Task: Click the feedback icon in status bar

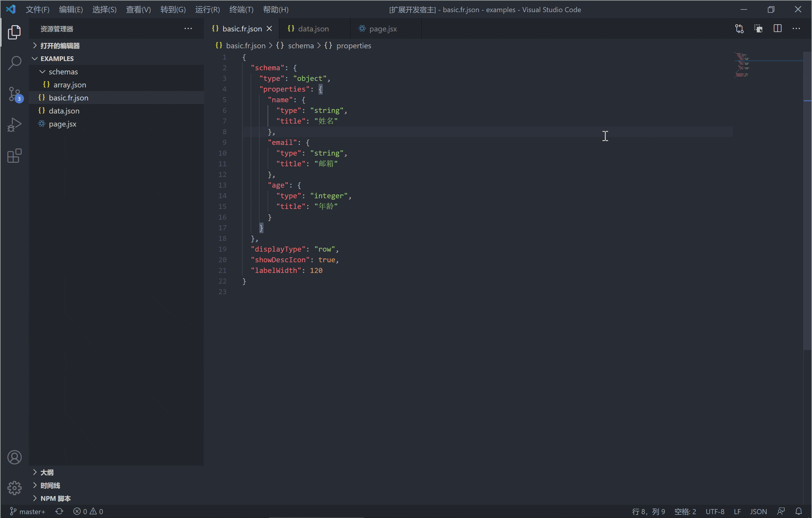Action: point(781,511)
